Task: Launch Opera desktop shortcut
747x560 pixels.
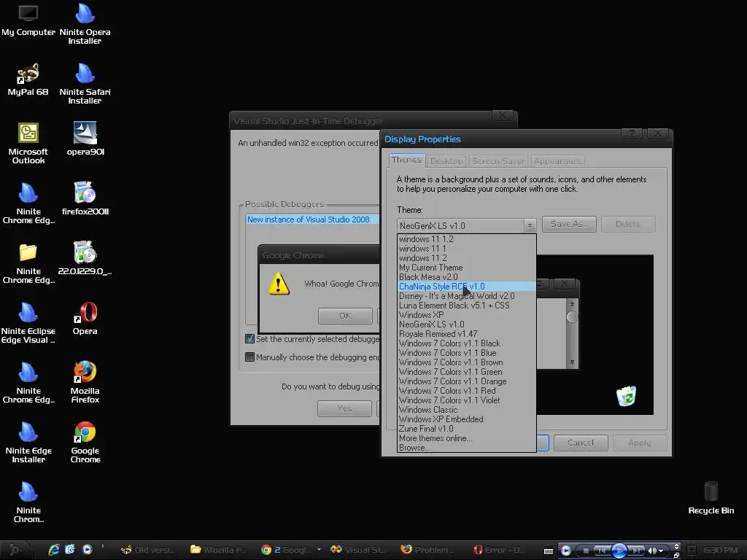Action: click(85, 318)
